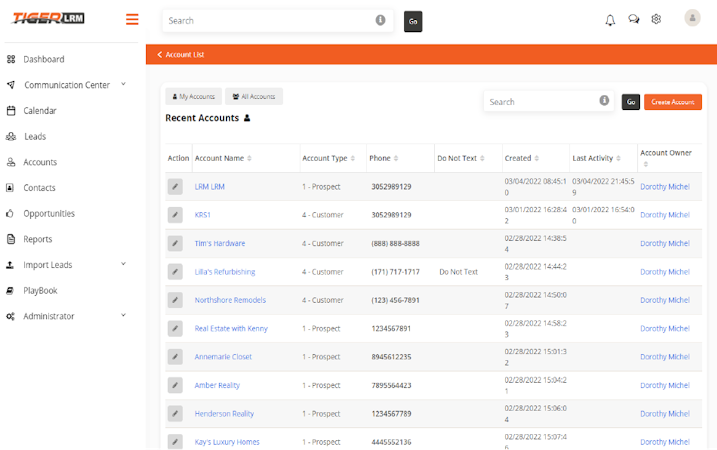Viewport: 717px width, 450px height.
Task: Open the chat messages icon
Action: (633, 19)
